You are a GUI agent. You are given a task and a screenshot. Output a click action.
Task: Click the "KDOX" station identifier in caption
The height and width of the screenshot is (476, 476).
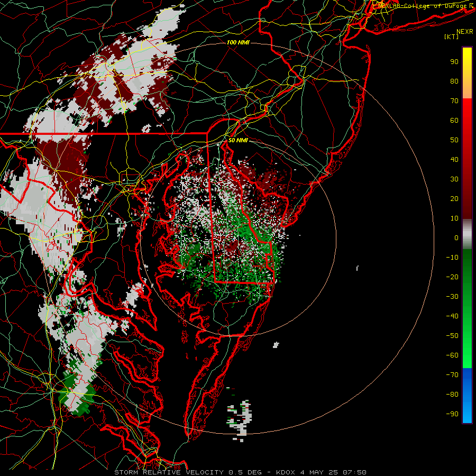tap(286, 472)
